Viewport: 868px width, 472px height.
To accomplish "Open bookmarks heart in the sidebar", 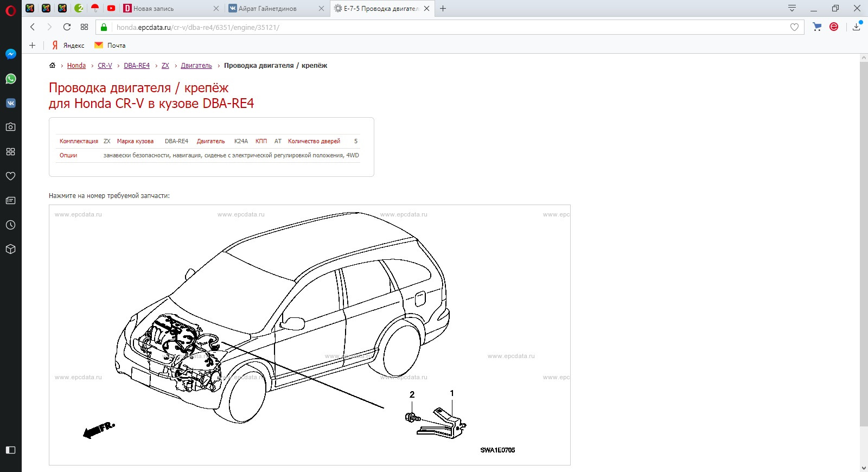I will click(x=10, y=176).
